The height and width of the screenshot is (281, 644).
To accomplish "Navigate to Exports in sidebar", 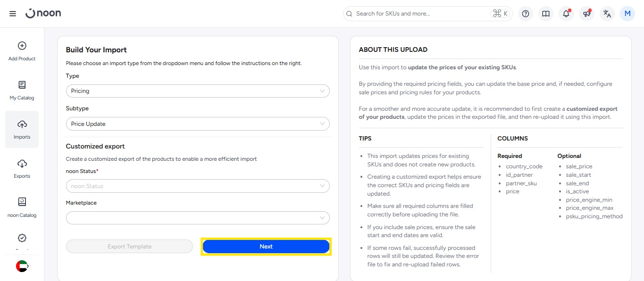I will (22, 168).
